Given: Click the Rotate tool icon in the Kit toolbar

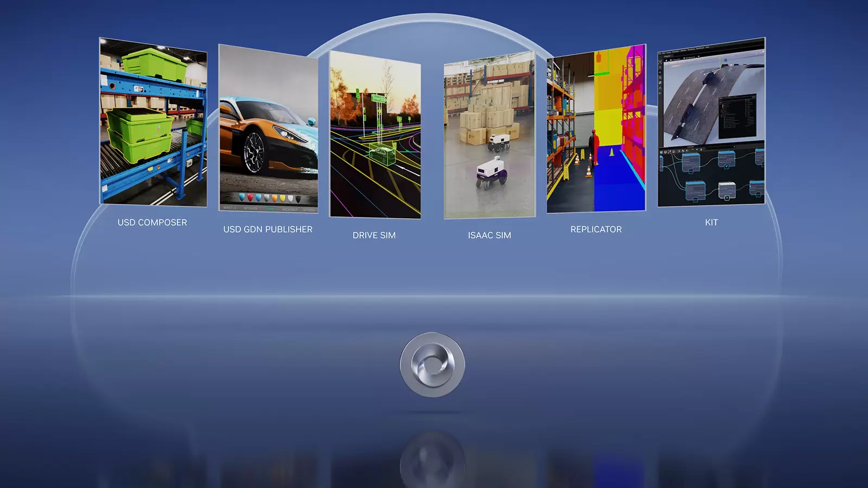Looking at the screenshot, I should 660,78.
